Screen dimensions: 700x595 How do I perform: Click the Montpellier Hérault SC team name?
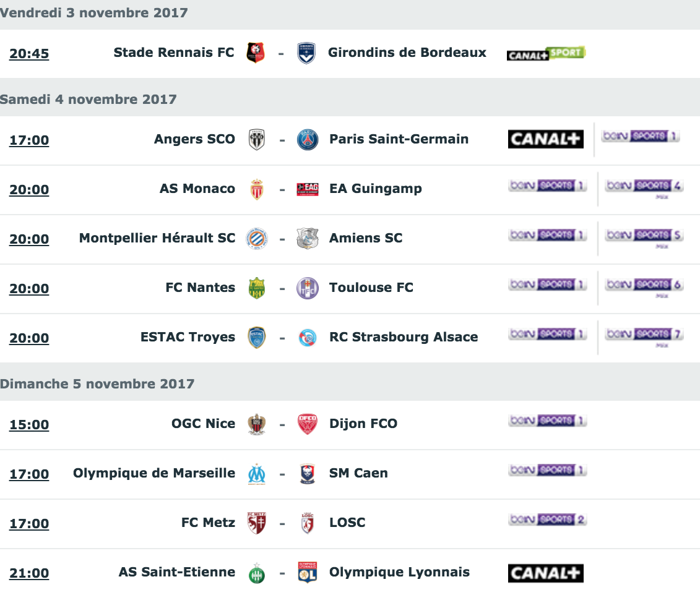157,238
